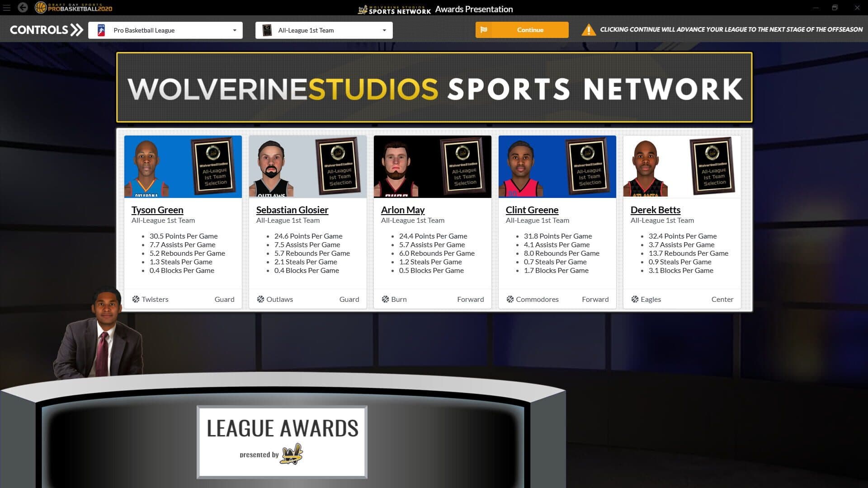Click the basketball icon beside Eagles
The image size is (868, 488).
click(x=635, y=299)
